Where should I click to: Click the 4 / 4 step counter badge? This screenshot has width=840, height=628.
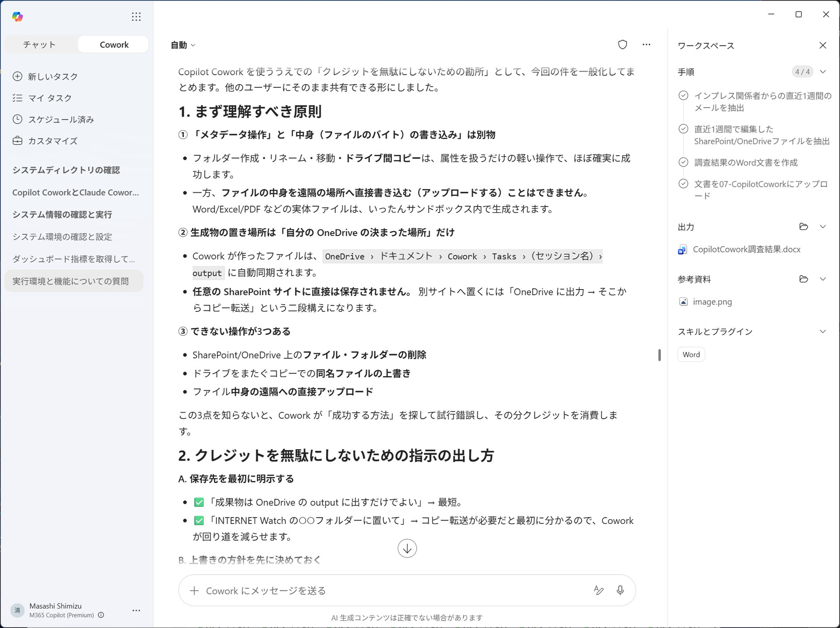coord(802,72)
